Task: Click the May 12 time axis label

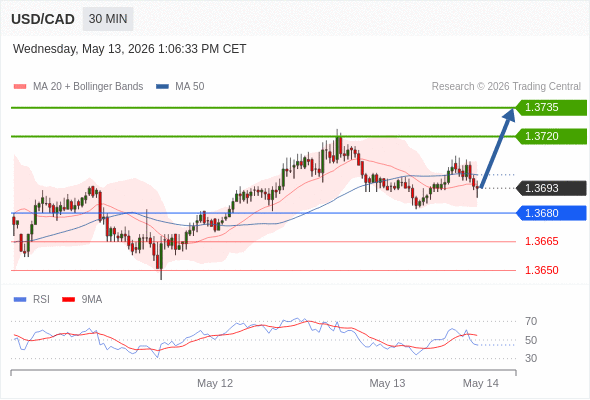Action: click(215, 383)
